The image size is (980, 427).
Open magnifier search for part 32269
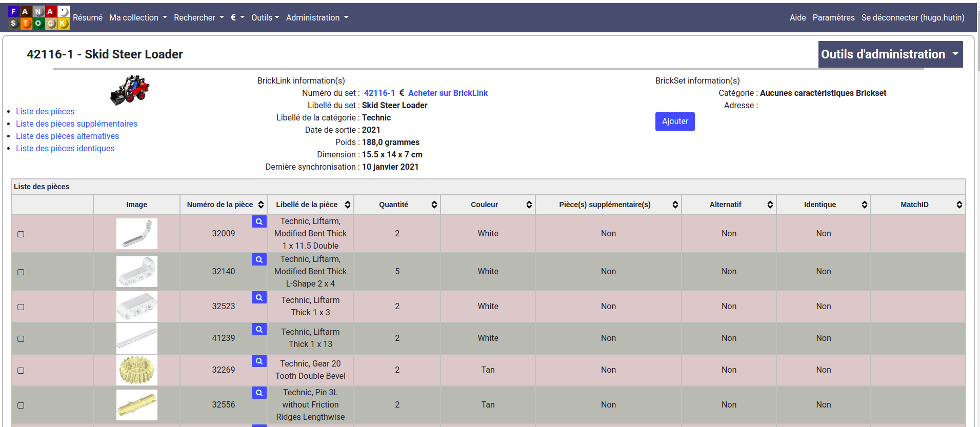[259, 361]
